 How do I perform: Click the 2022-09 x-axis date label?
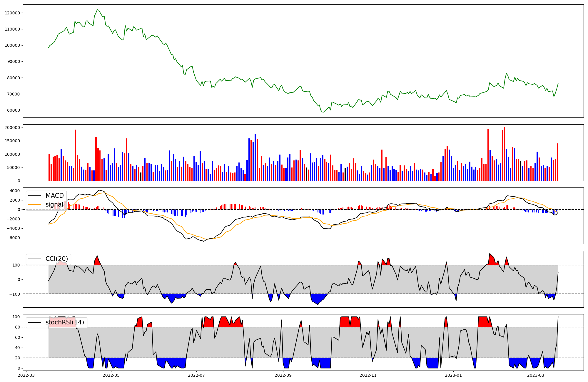click(x=283, y=375)
